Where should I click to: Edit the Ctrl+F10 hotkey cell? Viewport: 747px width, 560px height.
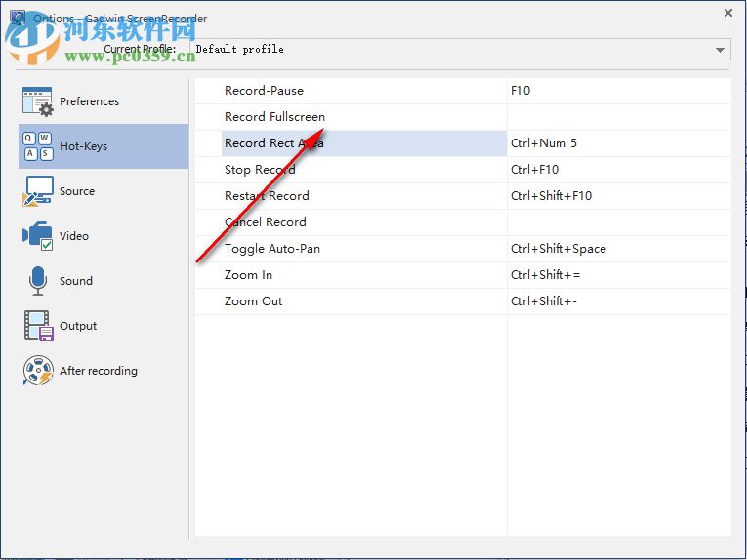[x=619, y=170]
